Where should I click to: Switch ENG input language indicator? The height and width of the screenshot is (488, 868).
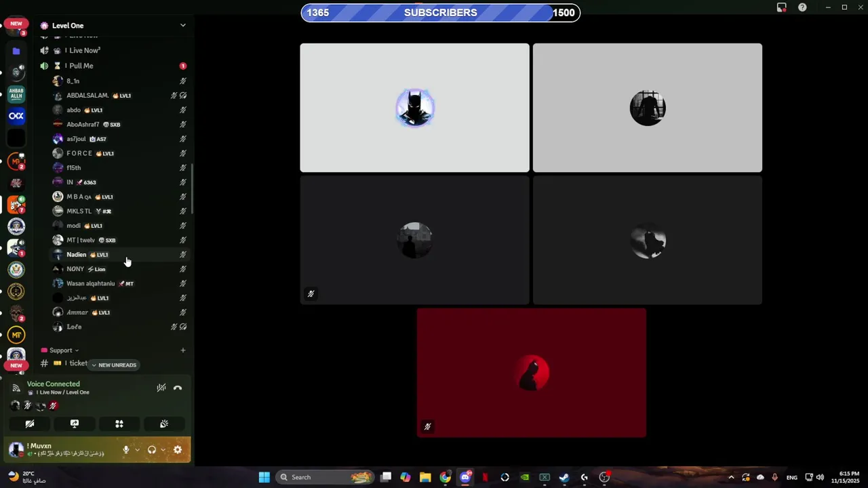(791, 477)
